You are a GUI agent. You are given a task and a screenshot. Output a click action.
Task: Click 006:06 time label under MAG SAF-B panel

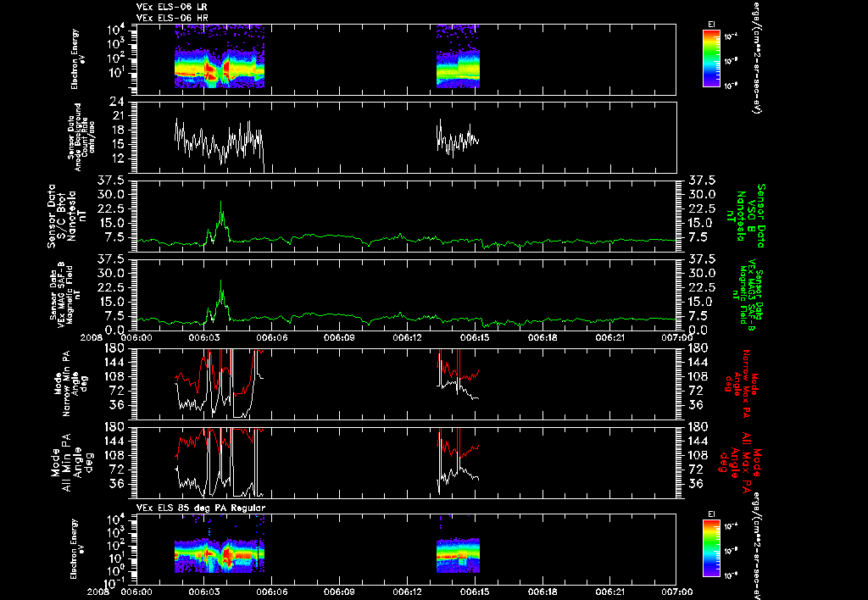tap(272, 337)
